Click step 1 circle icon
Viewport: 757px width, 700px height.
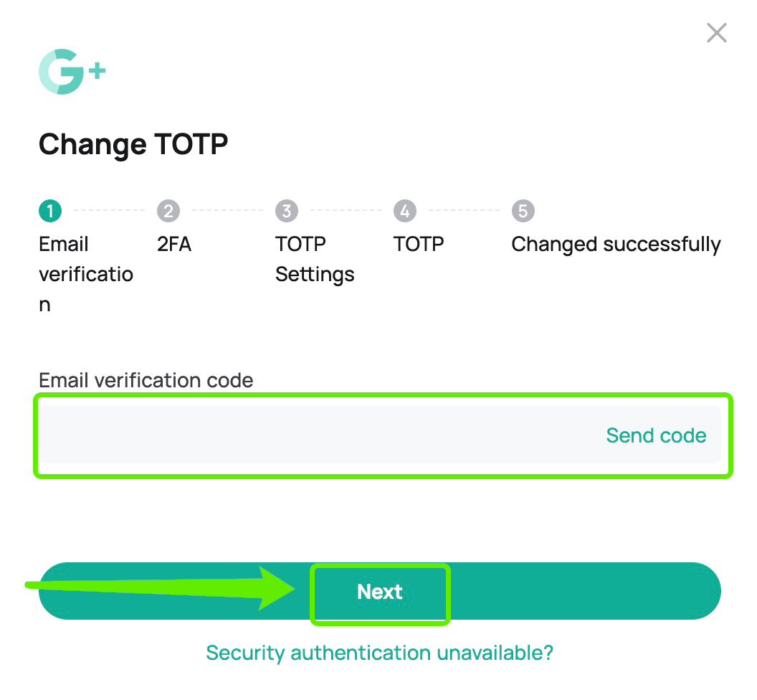(50, 211)
